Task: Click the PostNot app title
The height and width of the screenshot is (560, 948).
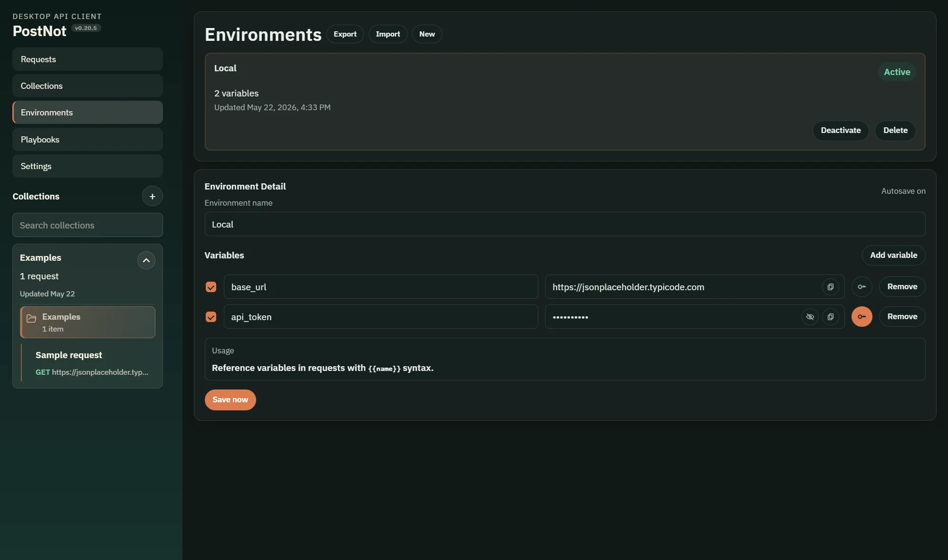Action: tap(39, 31)
